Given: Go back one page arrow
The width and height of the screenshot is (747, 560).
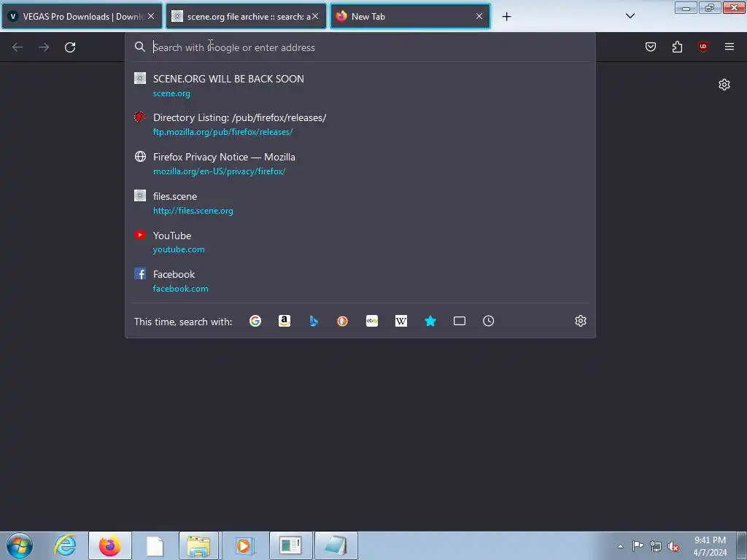Looking at the screenshot, I should click(18, 47).
